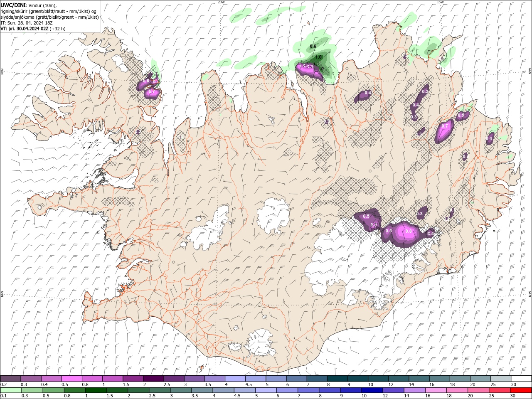Click the 0.2 label on the snow scale
The height and width of the screenshot is (399, 532).
pyautogui.click(x=3, y=384)
